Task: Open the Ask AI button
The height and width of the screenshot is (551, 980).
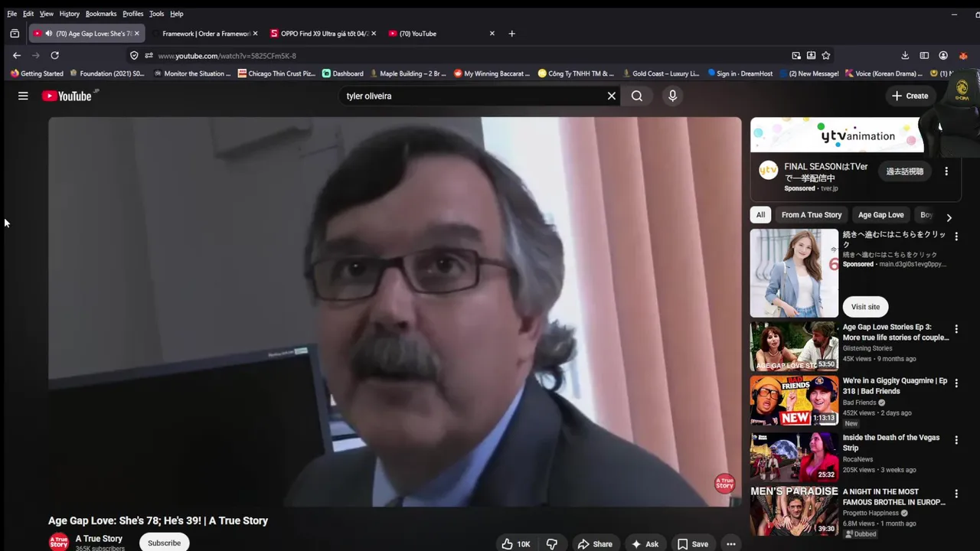Action: (645, 544)
